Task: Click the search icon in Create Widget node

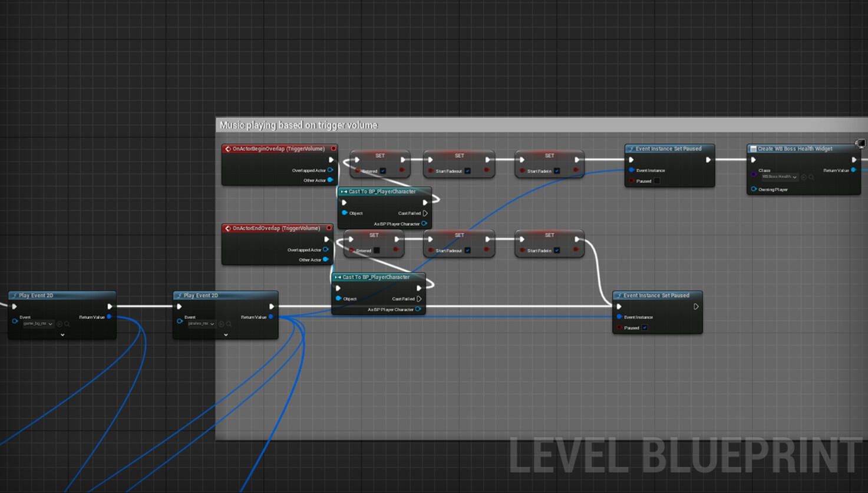Action: [811, 177]
